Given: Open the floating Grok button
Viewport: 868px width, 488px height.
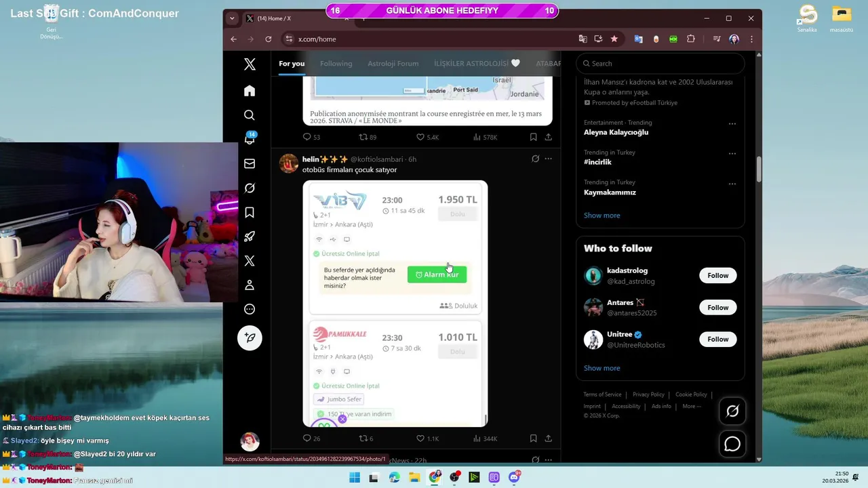Looking at the screenshot, I should click(732, 411).
